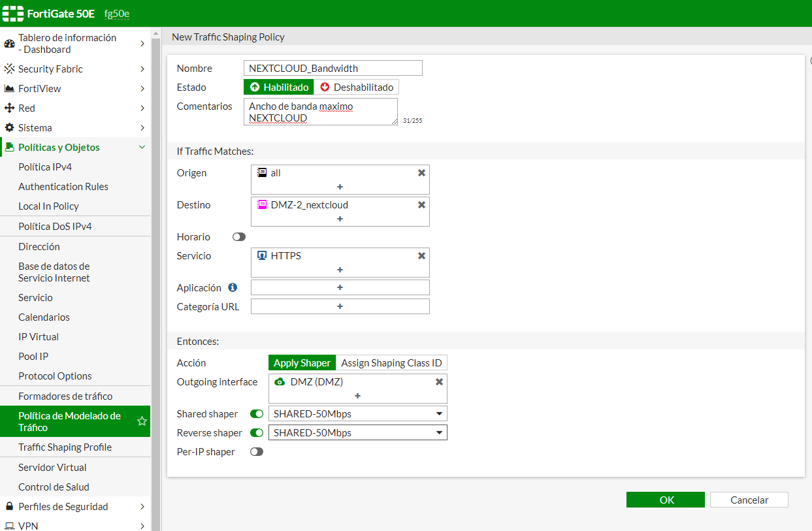Add another Outgoing interface with plus

357,396
